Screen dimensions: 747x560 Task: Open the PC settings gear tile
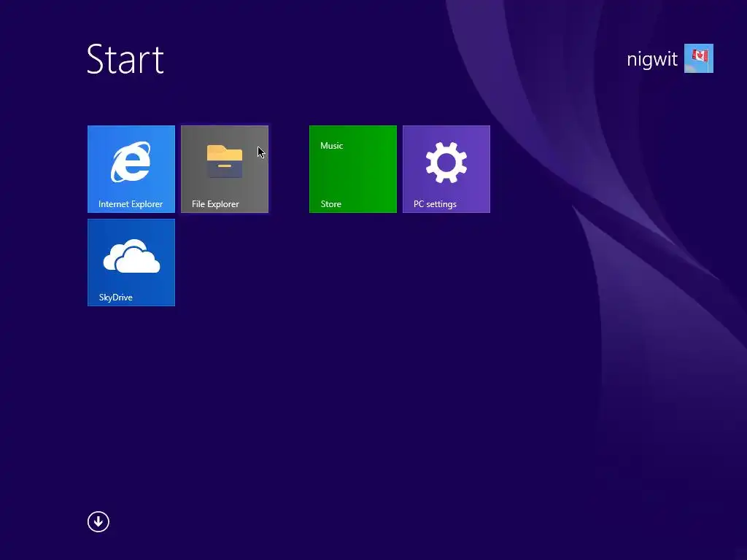click(x=446, y=169)
